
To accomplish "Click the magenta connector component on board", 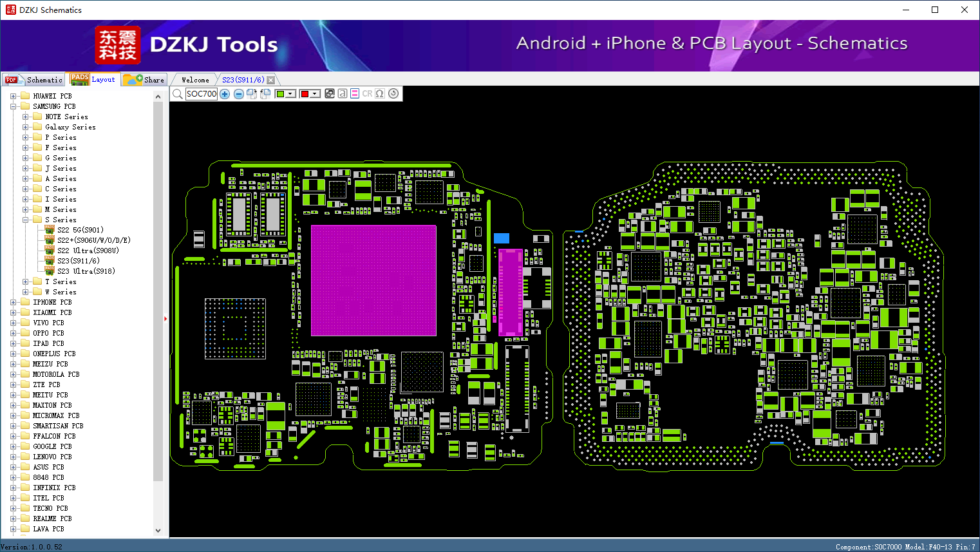I will click(511, 292).
